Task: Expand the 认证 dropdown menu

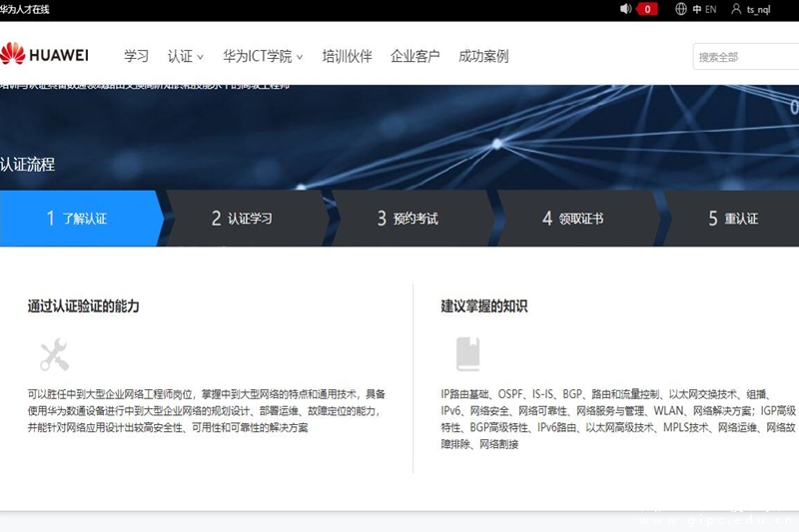Action: pos(185,56)
